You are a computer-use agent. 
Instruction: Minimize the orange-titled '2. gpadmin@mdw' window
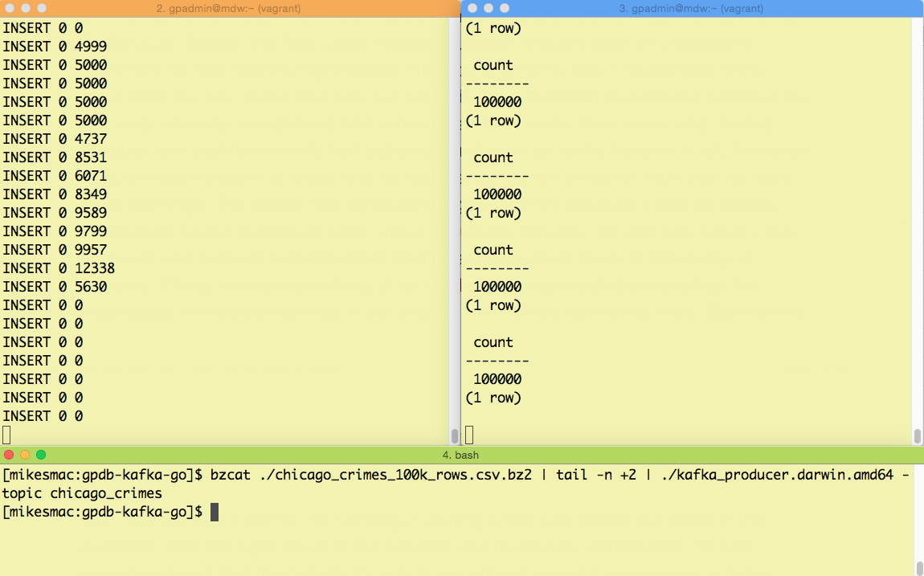tap(26, 8)
